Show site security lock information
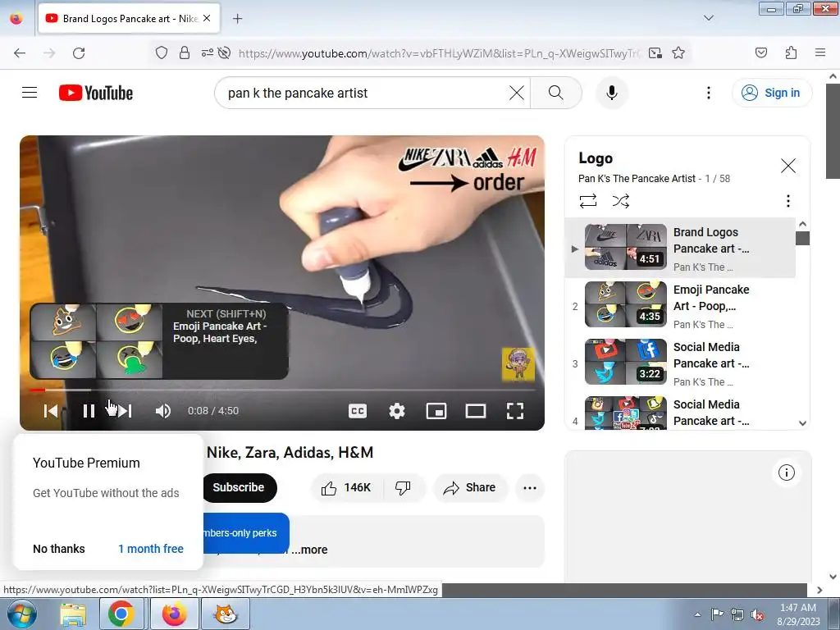Viewport: 840px width, 630px height. [x=185, y=52]
